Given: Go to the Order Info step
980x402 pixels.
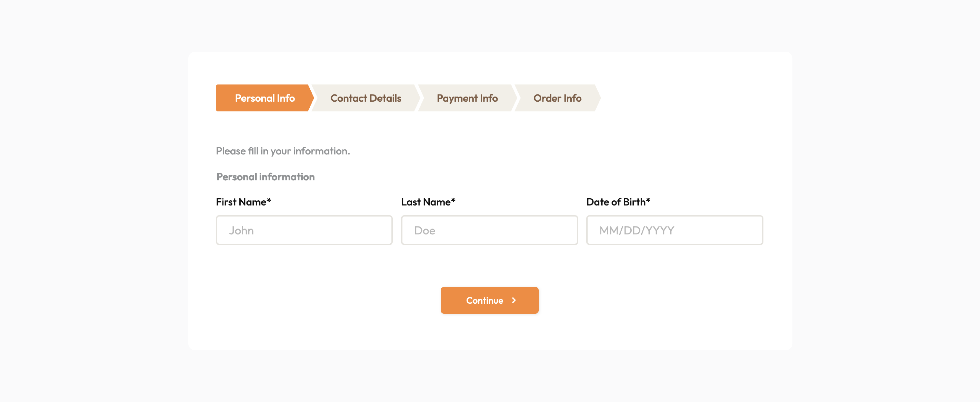Looking at the screenshot, I should [557, 98].
